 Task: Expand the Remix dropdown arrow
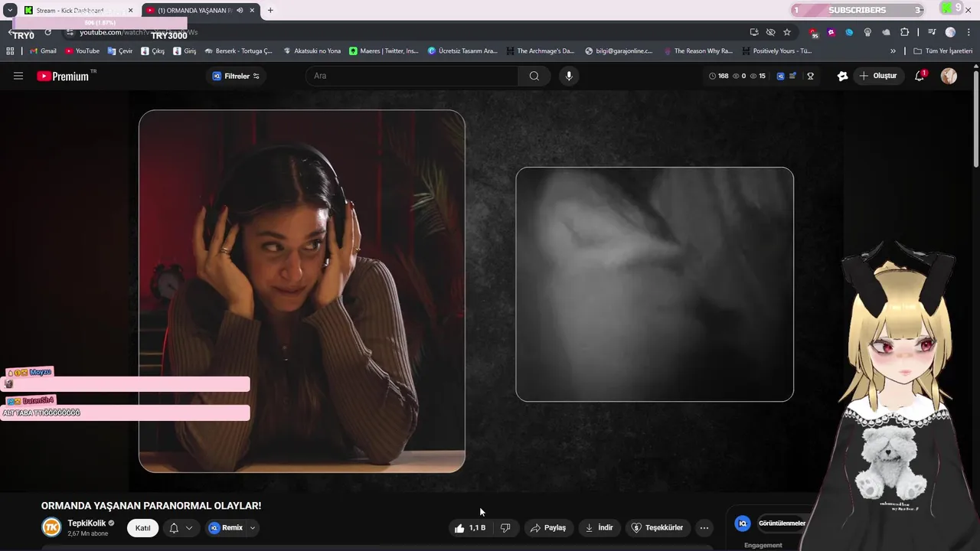pyautogui.click(x=252, y=528)
